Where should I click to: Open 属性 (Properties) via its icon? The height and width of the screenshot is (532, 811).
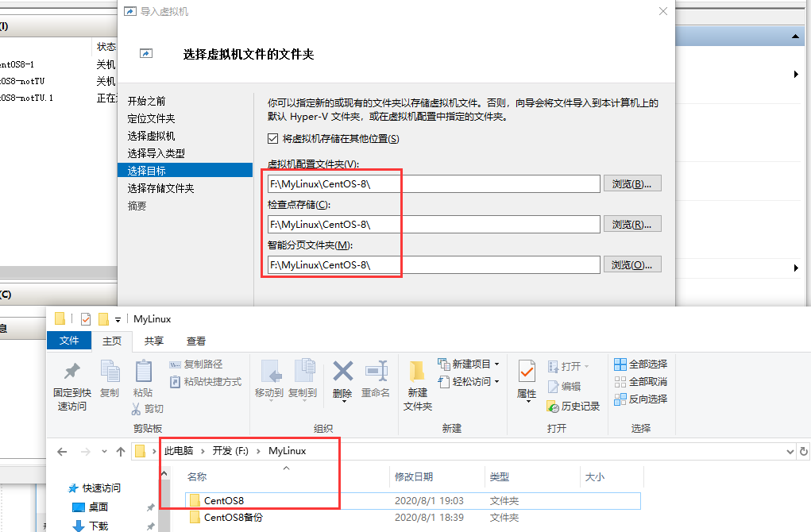point(526,372)
